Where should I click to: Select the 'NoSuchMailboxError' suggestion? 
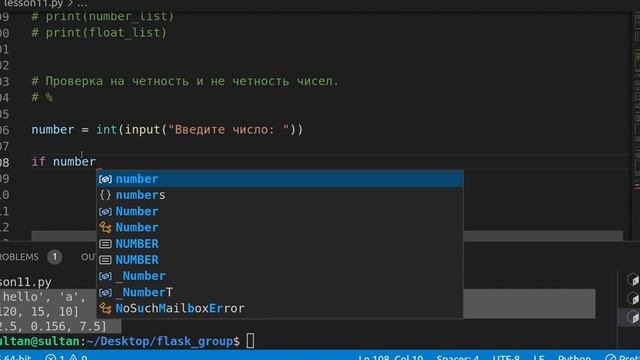[280, 309]
